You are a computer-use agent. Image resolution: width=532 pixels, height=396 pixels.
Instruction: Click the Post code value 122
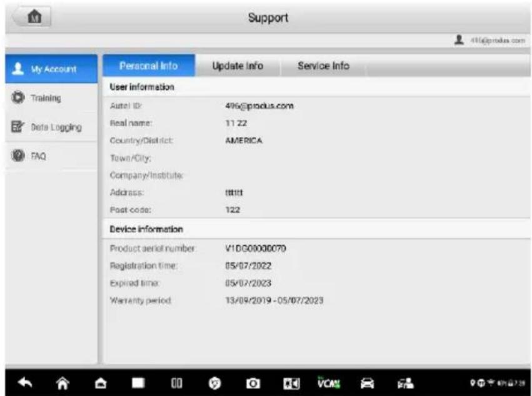(x=233, y=210)
